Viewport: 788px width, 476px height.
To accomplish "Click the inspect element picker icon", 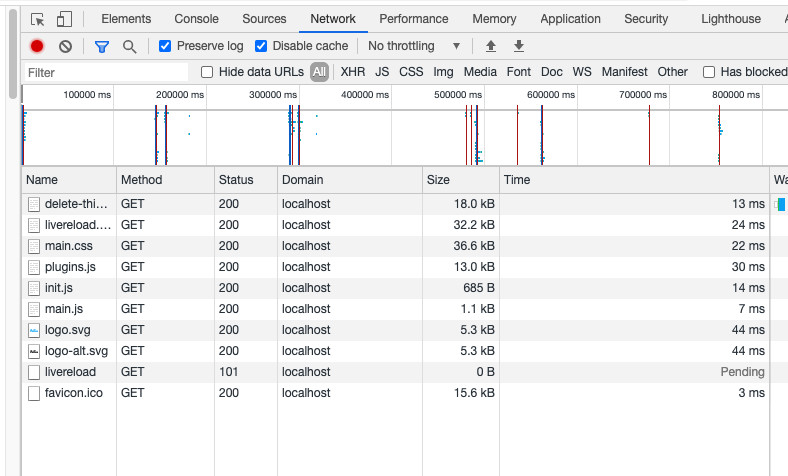I will [38, 19].
